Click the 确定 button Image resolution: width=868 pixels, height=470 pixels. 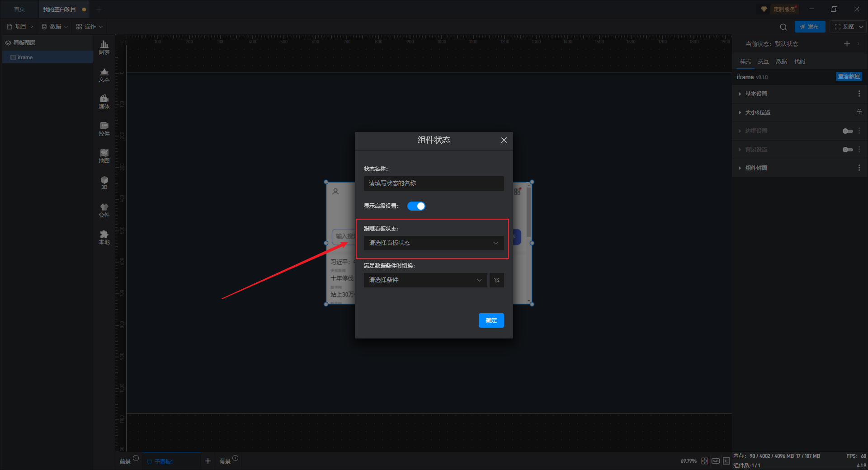(x=491, y=320)
